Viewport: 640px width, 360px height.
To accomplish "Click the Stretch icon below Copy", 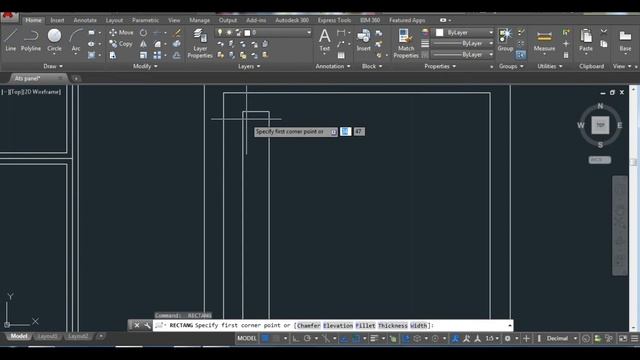I will click(x=113, y=55).
